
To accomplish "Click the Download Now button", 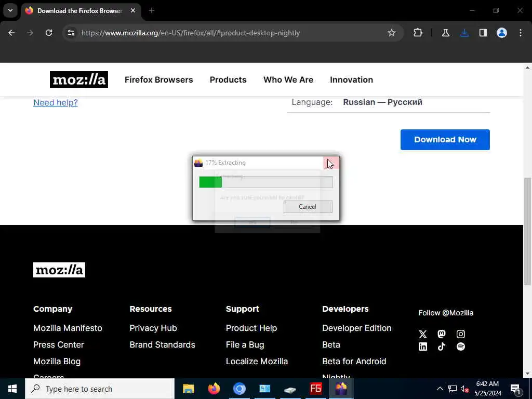I will tap(445, 139).
